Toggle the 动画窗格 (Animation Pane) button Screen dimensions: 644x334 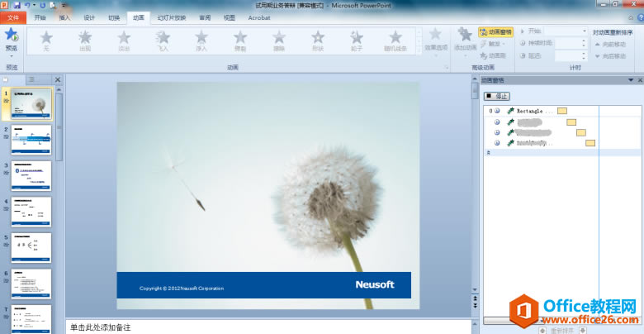click(495, 32)
